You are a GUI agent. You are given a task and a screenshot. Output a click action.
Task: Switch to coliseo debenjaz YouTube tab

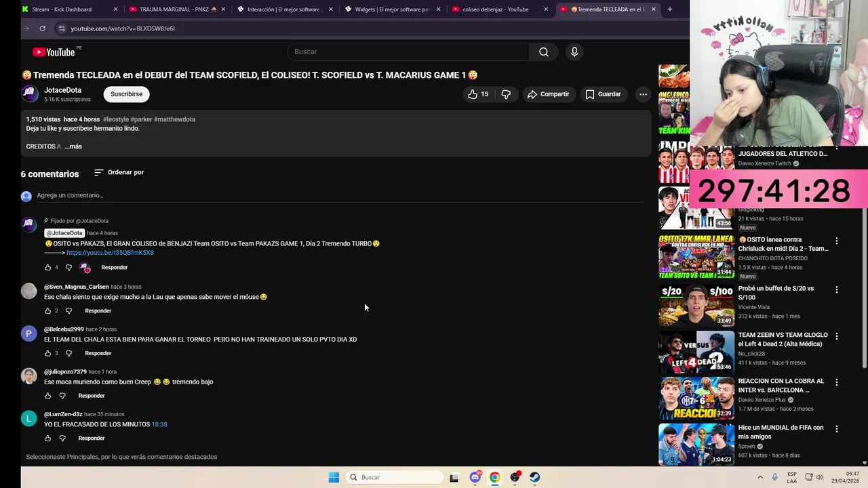click(500, 9)
